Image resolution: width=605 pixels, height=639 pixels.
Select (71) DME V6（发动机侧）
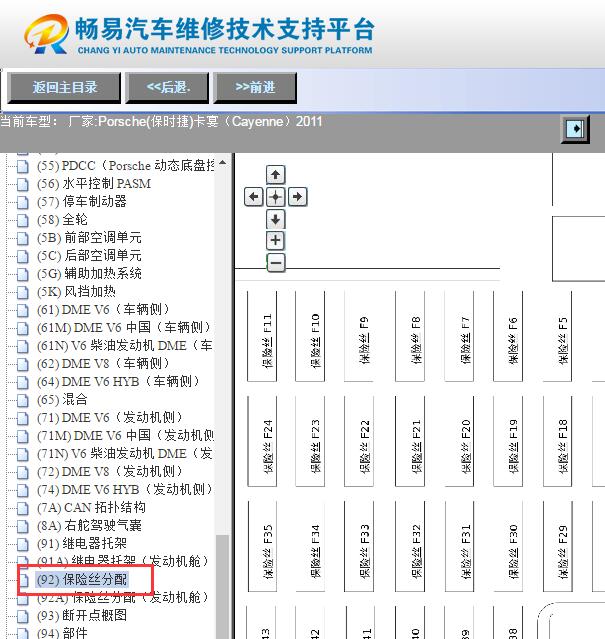click(x=110, y=417)
